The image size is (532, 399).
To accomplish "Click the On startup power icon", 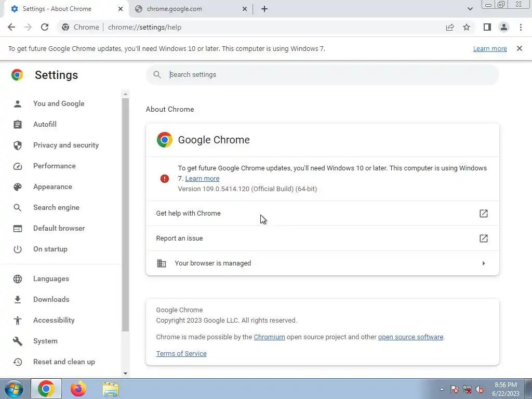I will point(18,249).
